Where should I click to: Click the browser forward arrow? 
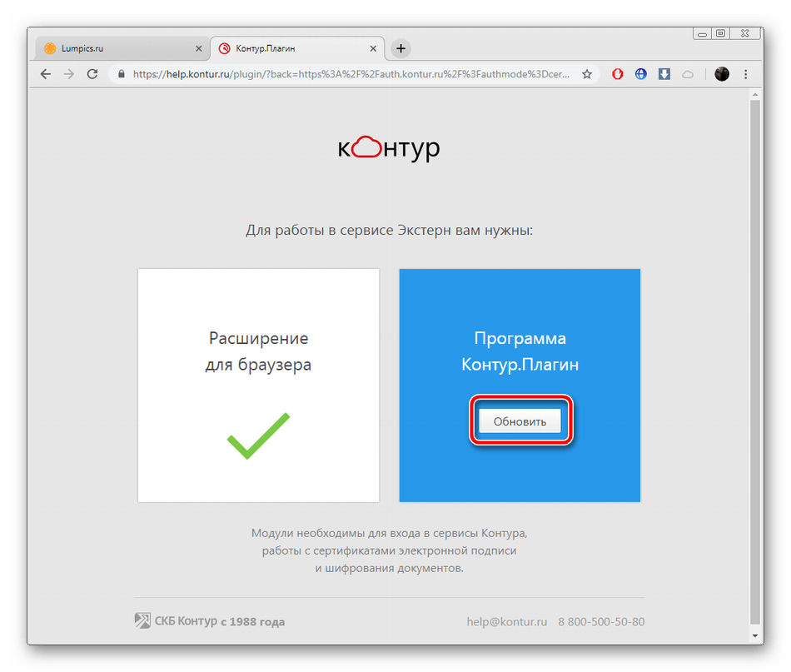coord(69,74)
